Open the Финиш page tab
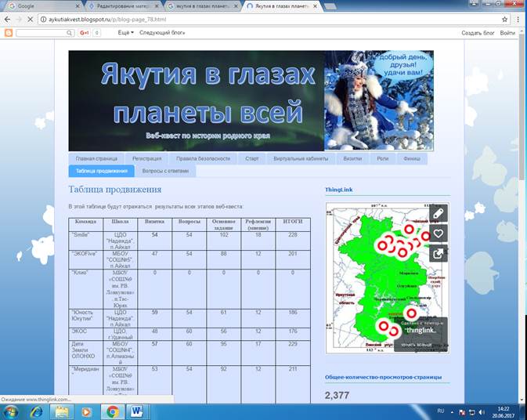The height and width of the screenshot is (420, 527). pos(412,159)
